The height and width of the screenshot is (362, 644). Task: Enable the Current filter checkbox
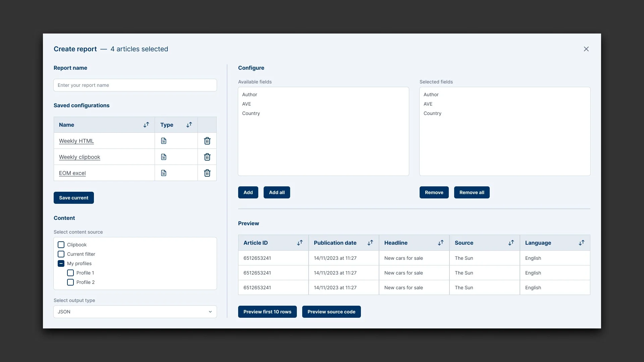[x=61, y=254]
